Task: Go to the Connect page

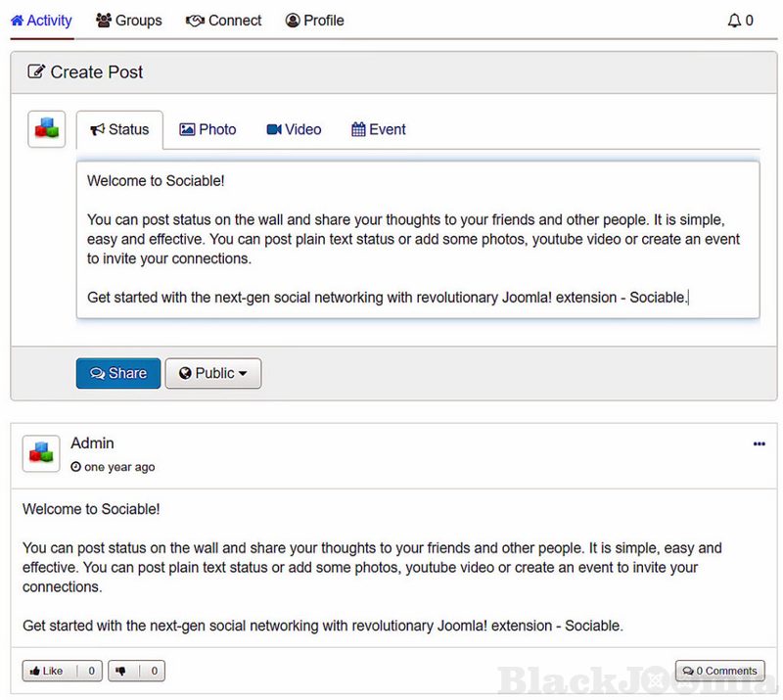Action: [224, 21]
